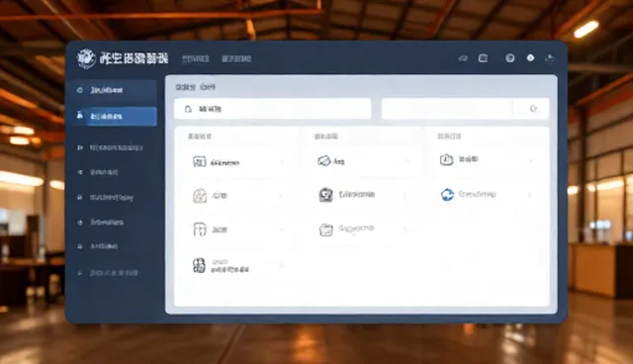The width and height of the screenshot is (633, 364).
Task: Open the first card in the third column
Action: tap(488, 160)
